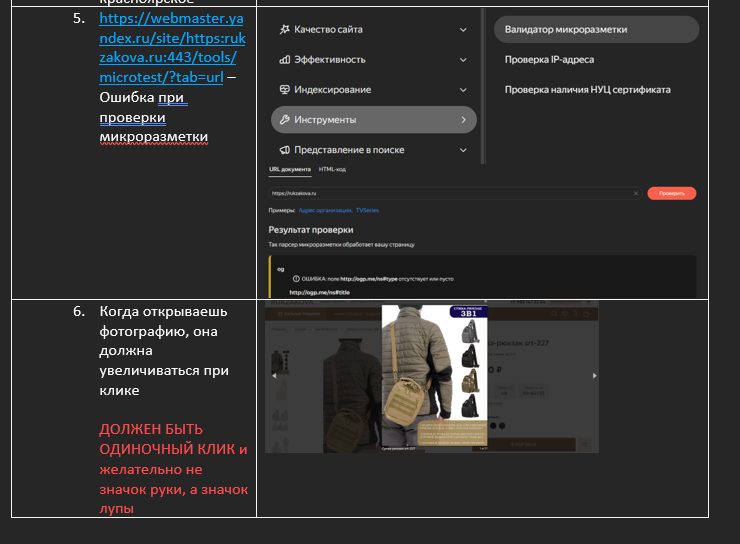Screen dimensions: 740x544
Task: Click the 3В1 badge on bag photo
Action: coord(468,311)
